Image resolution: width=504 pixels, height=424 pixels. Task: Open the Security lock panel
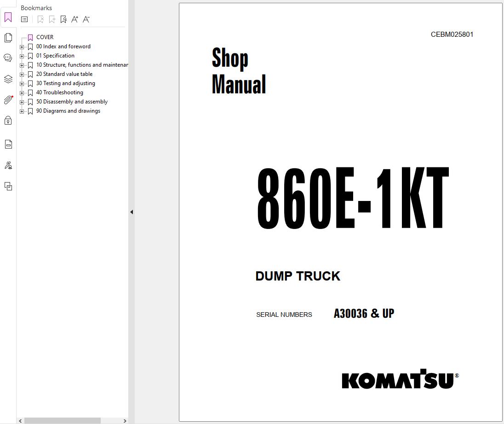click(x=8, y=120)
